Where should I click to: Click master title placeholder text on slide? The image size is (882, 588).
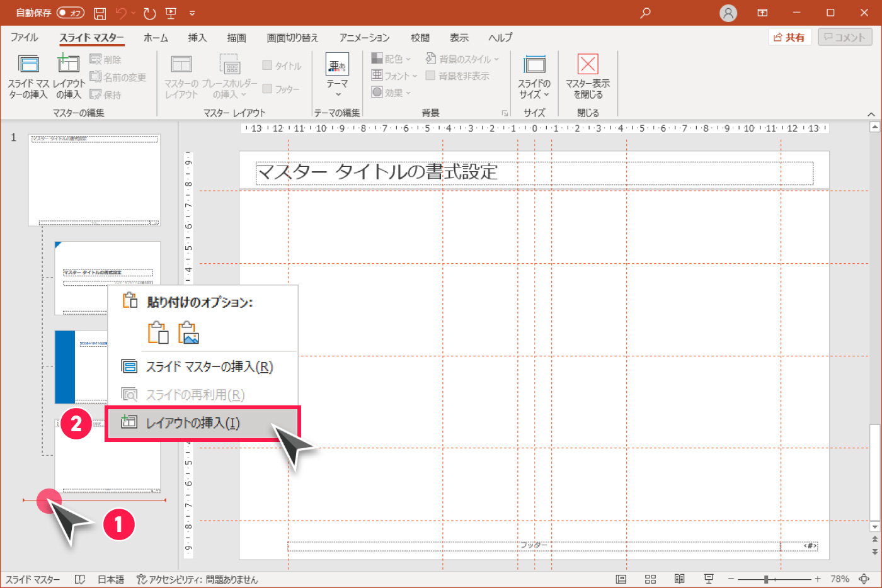[x=377, y=172]
